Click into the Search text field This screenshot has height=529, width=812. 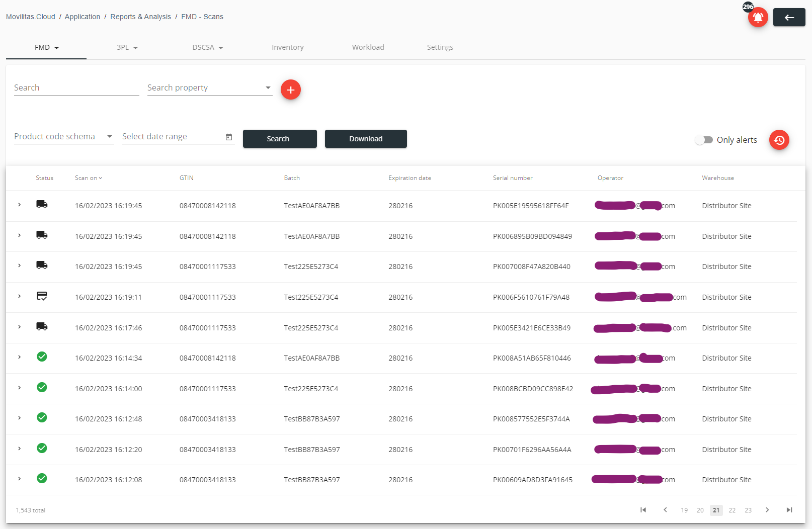click(76, 87)
